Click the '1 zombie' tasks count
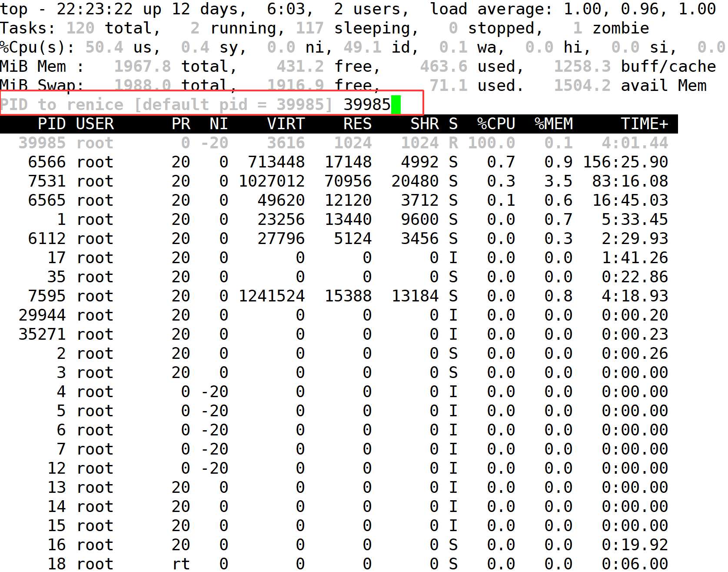The image size is (728, 572). 611,28
